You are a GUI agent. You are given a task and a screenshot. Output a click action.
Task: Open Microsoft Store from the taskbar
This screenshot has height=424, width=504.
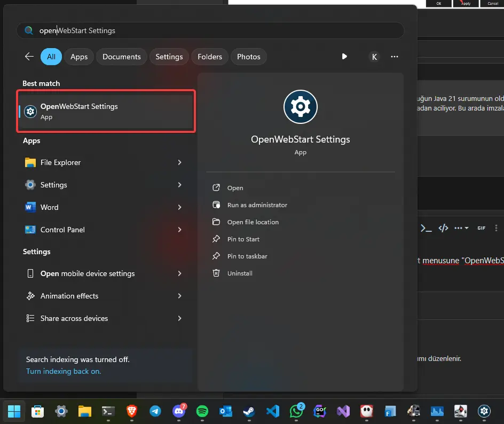[37, 411]
